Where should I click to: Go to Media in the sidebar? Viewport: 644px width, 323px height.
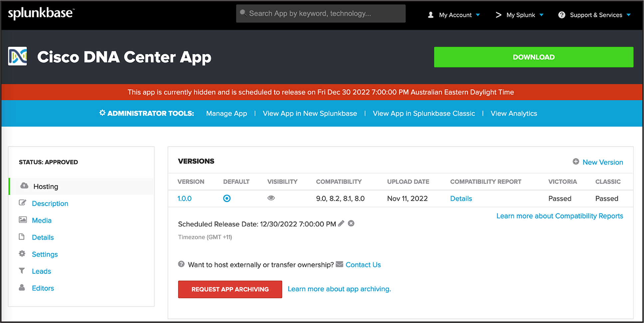[42, 220]
